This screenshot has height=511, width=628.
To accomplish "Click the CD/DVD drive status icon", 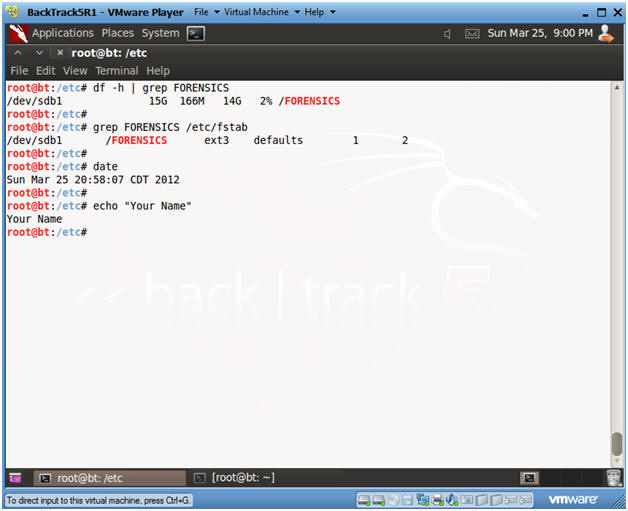I will tap(394, 500).
